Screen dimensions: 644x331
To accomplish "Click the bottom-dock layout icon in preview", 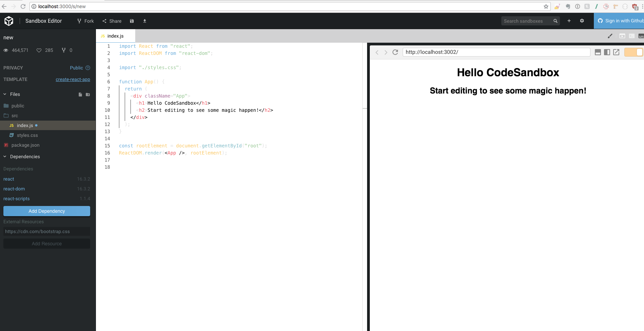I will (x=598, y=52).
